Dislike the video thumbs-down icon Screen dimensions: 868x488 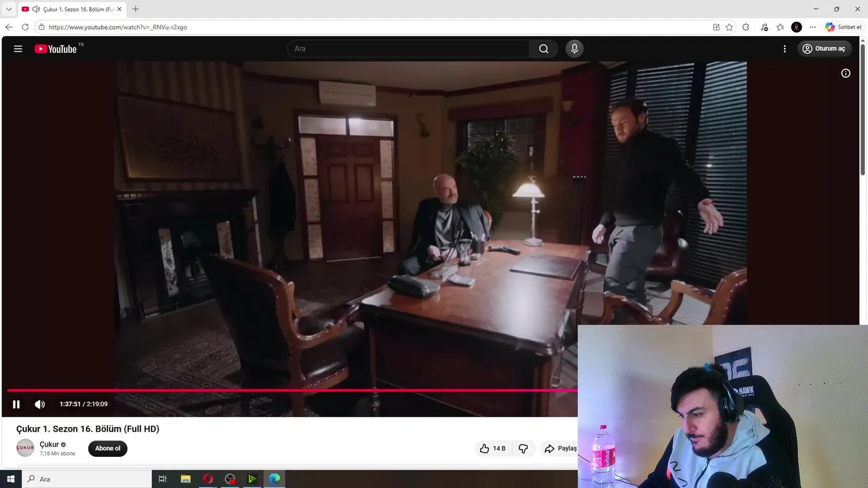[x=523, y=448]
